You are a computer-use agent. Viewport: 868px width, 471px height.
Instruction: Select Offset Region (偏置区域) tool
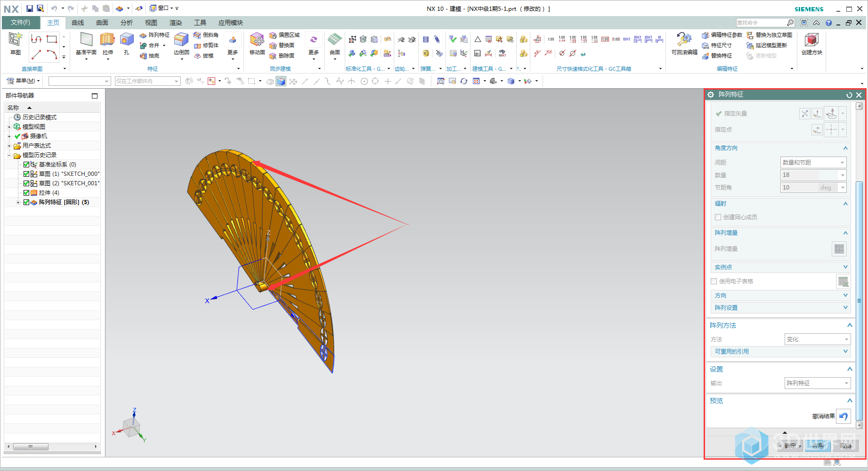(x=284, y=35)
